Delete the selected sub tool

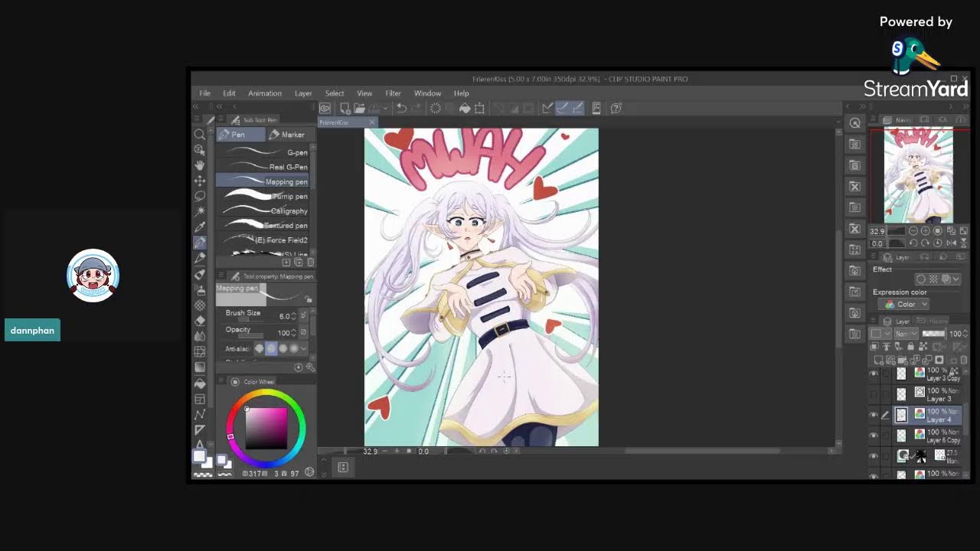point(310,262)
